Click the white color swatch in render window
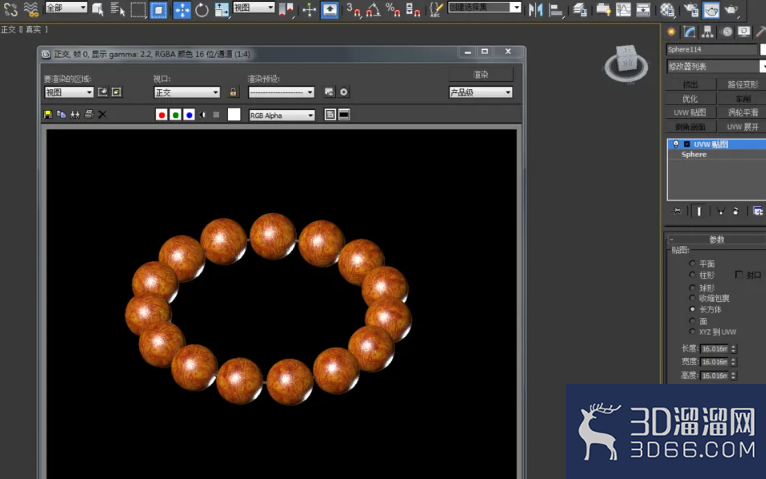Viewport: 766px width, 479px height. pyautogui.click(x=234, y=114)
